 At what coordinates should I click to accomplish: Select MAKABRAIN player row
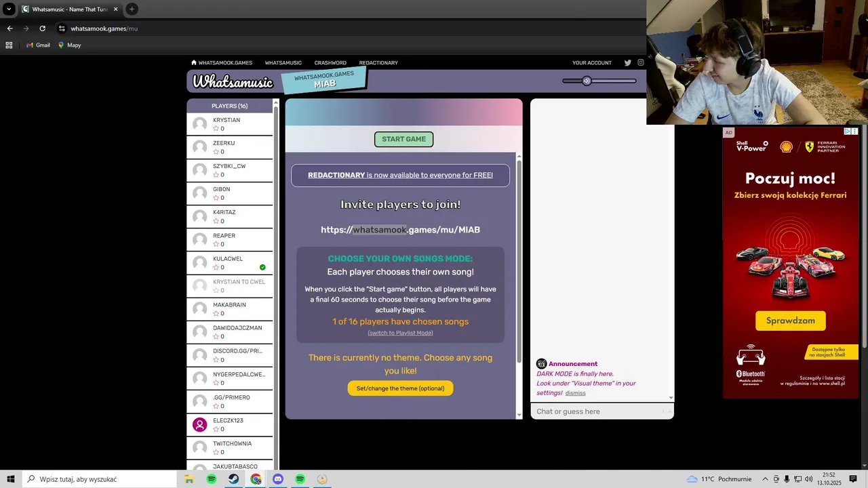coord(230,309)
